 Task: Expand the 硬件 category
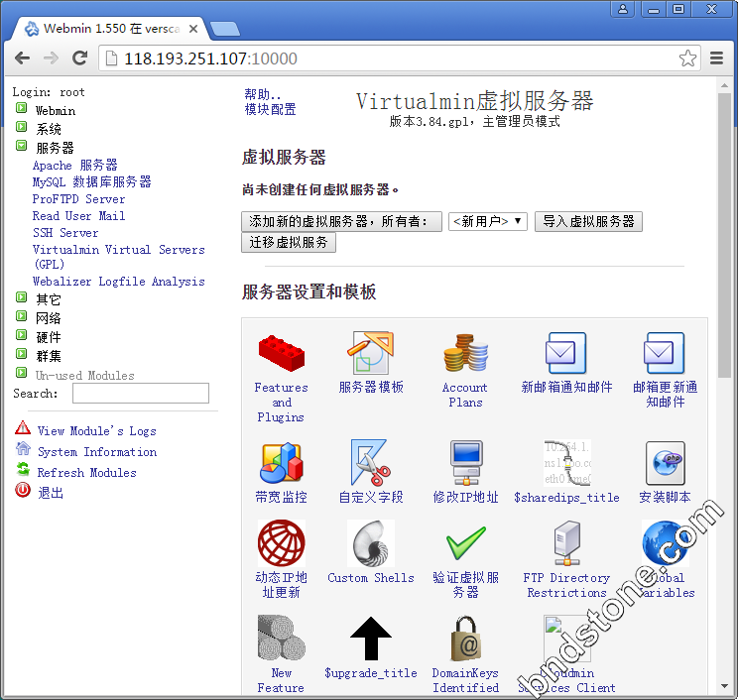[x=22, y=335]
